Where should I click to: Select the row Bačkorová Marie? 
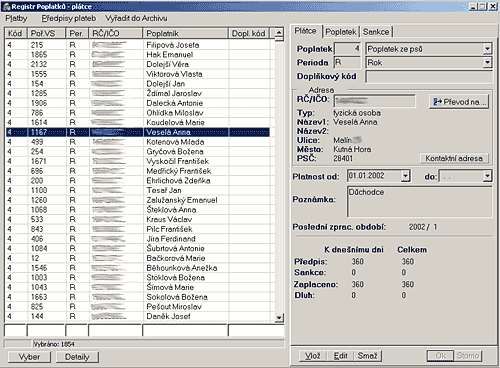[137, 258]
